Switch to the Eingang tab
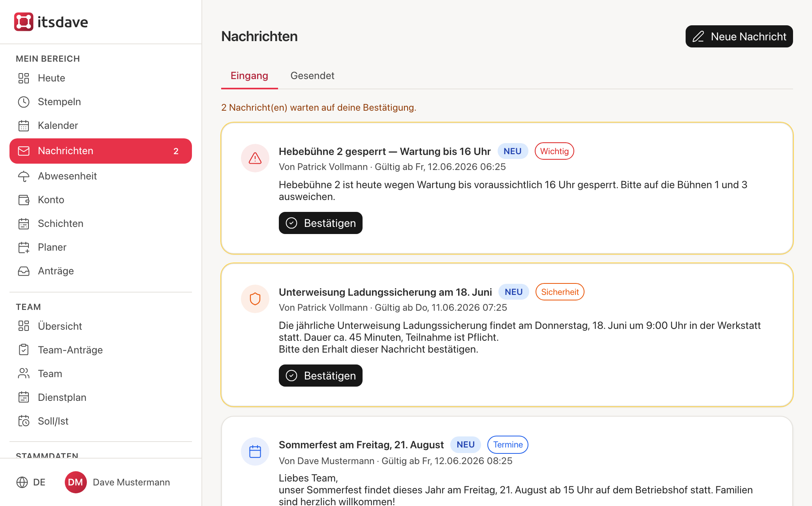Image resolution: width=812 pixels, height=506 pixels. [249, 76]
